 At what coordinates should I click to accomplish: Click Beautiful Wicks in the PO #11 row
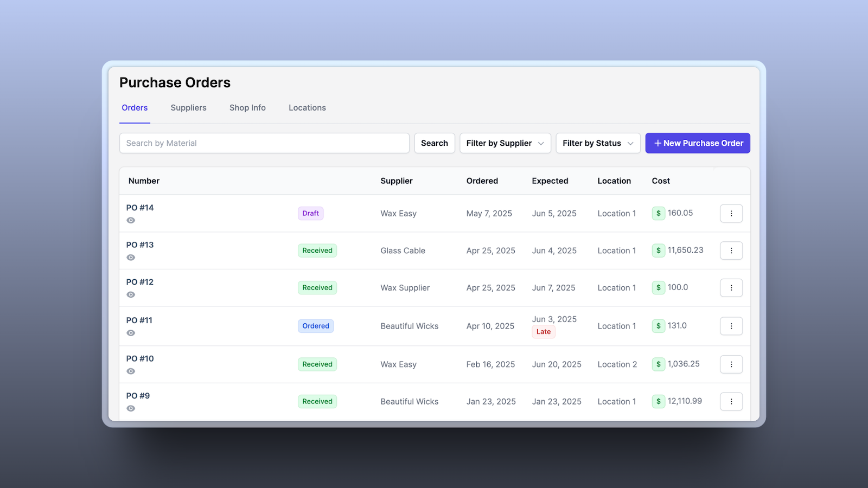(x=410, y=326)
